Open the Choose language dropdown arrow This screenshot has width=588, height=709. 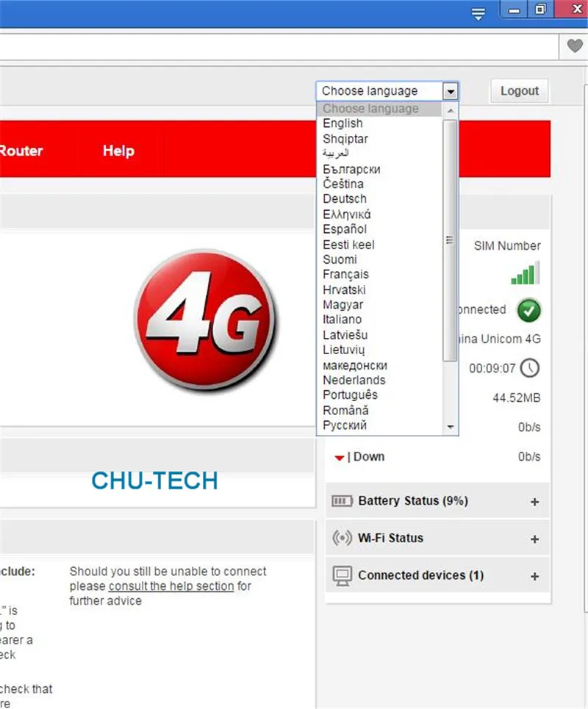[x=451, y=91]
